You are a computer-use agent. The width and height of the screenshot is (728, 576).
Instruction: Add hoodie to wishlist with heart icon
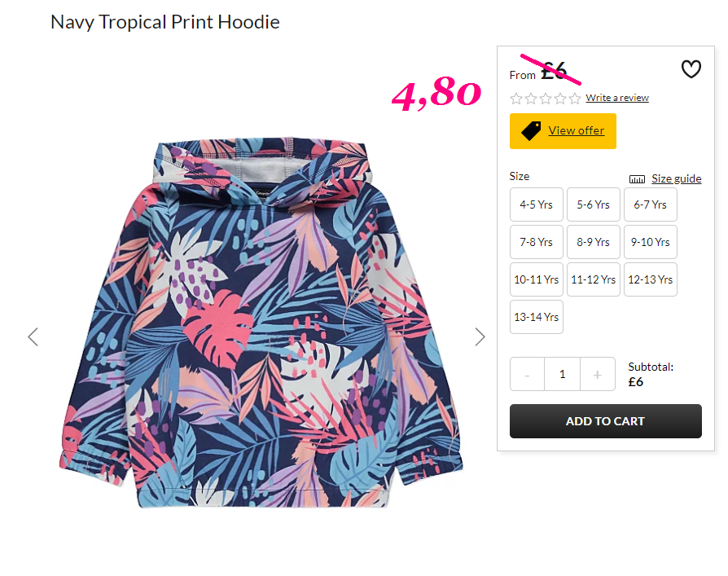click(x=691, y=70)
